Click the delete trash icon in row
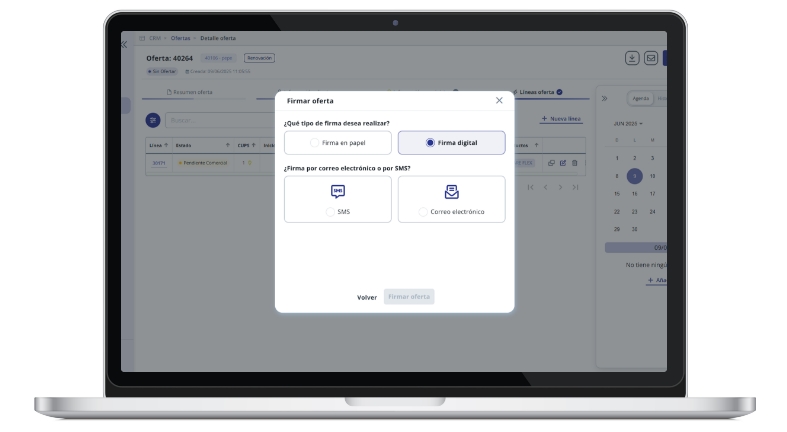Screen dimensions: 787x432 click(x=575, y=162)
